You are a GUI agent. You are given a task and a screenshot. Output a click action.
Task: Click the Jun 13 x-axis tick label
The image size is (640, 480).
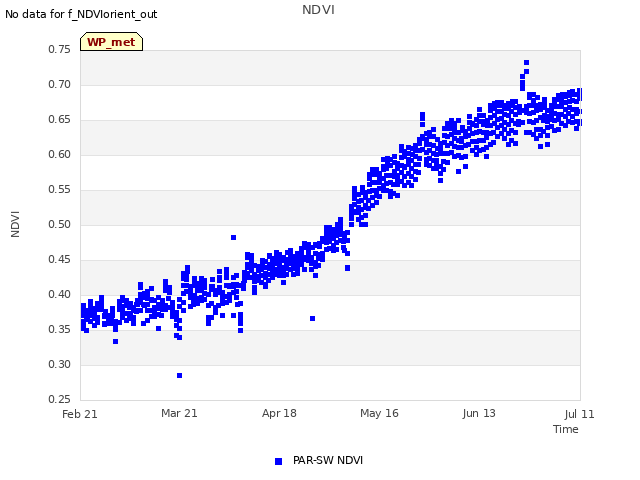click(479, 413)
